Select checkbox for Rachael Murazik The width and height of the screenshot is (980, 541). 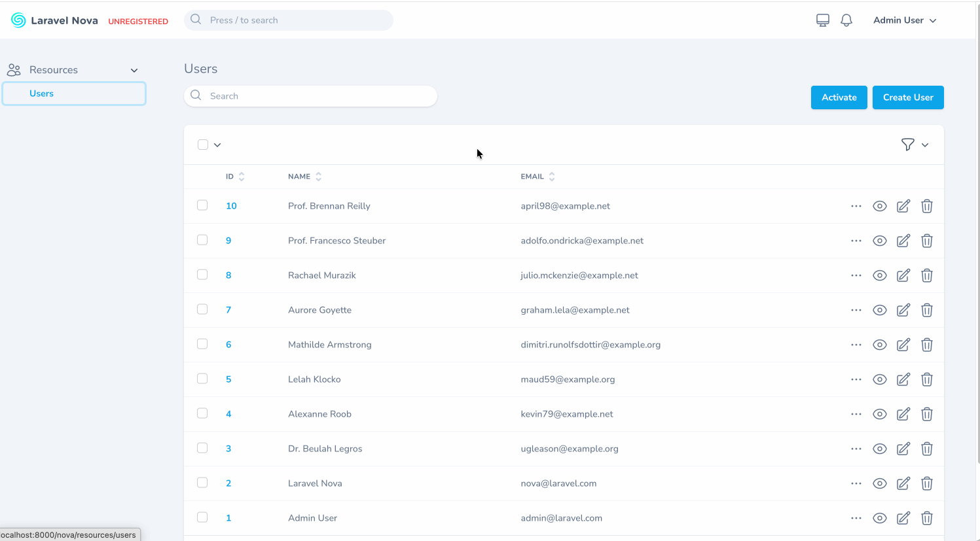202,275
